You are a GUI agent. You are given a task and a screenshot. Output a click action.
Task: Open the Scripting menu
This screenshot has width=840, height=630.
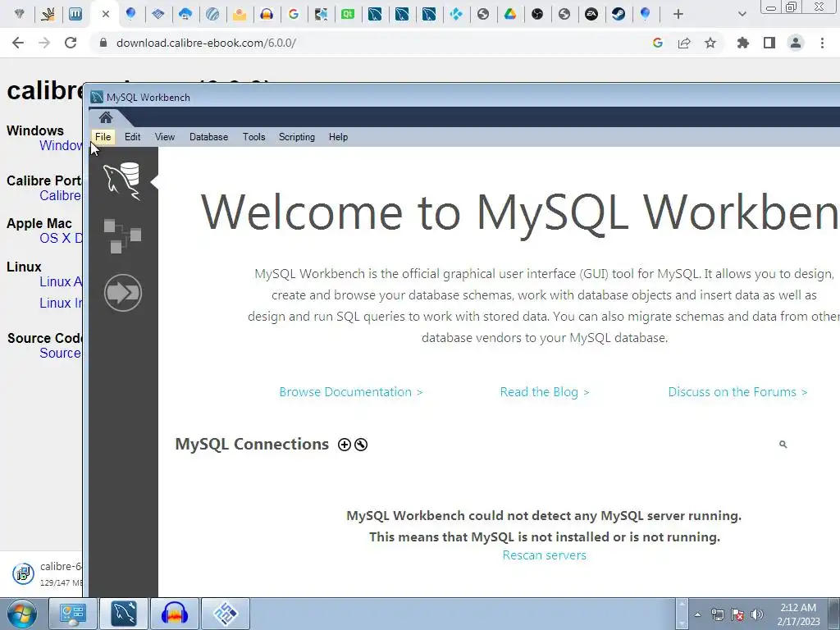296,137
